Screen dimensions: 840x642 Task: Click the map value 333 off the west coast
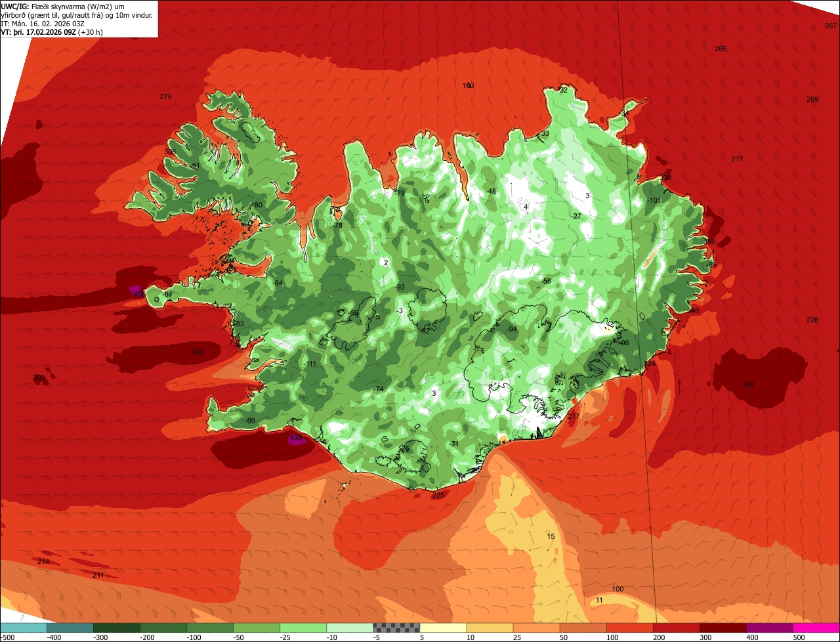pyautogui.click(x=198, y=352)
